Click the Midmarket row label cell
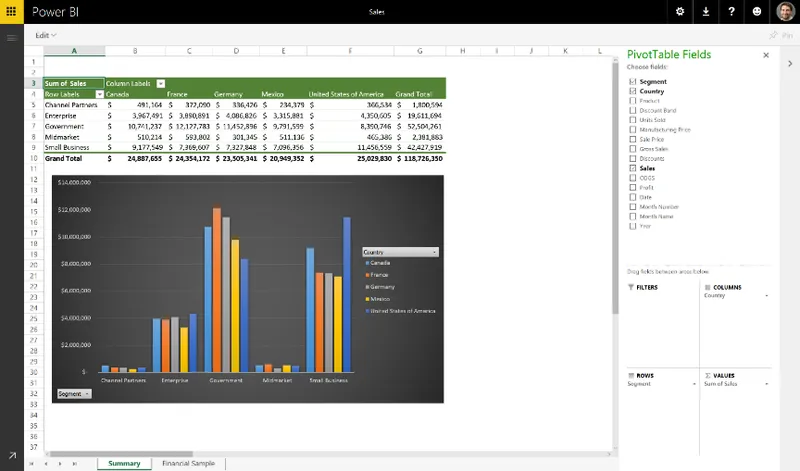The height and width of the screenshot is (471, 800). point(74,137)
